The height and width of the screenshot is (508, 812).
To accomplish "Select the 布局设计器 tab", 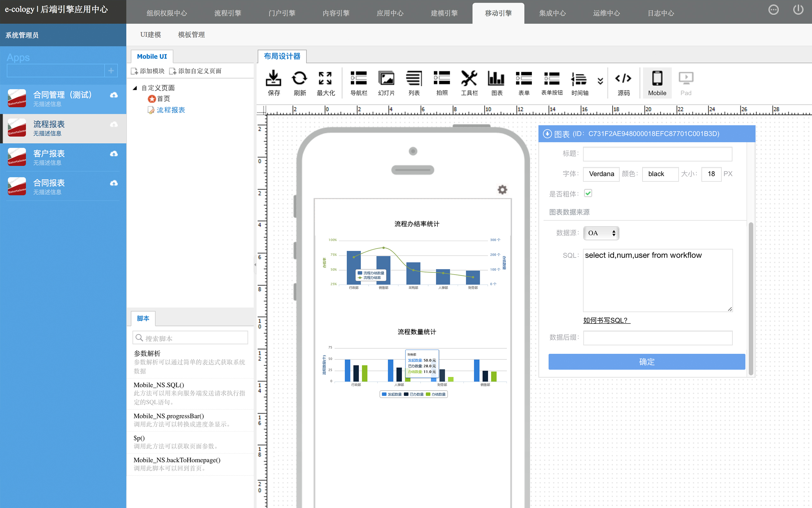I will coord(282,57).
